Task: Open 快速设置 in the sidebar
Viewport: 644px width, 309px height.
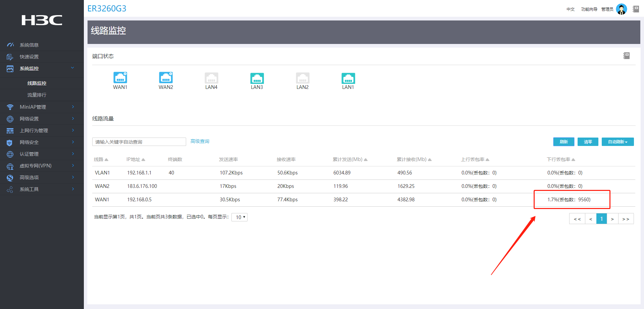Action: click(x=29, y=57)
